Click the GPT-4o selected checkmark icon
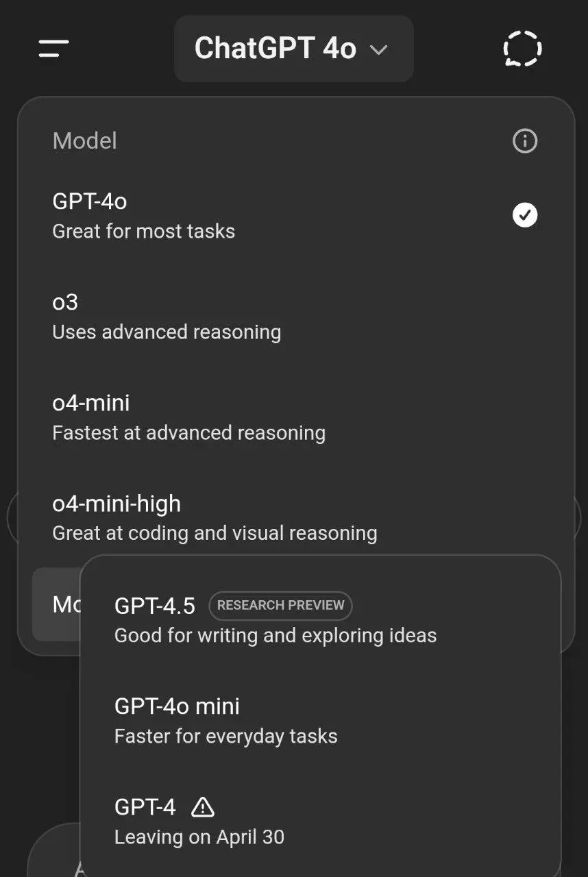Screen dimensions: 588x877 pyautogui.click(x=525, y=215)
